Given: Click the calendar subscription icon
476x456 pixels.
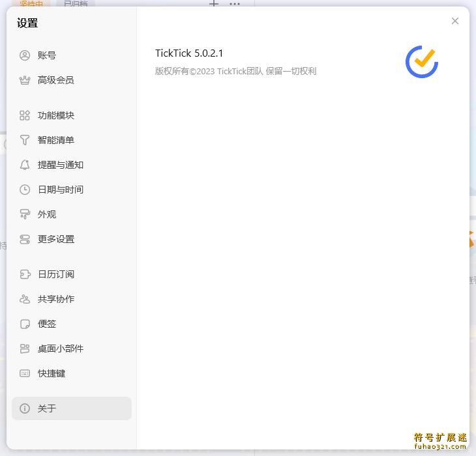Looking at the screenshot, I should point(25,274).
